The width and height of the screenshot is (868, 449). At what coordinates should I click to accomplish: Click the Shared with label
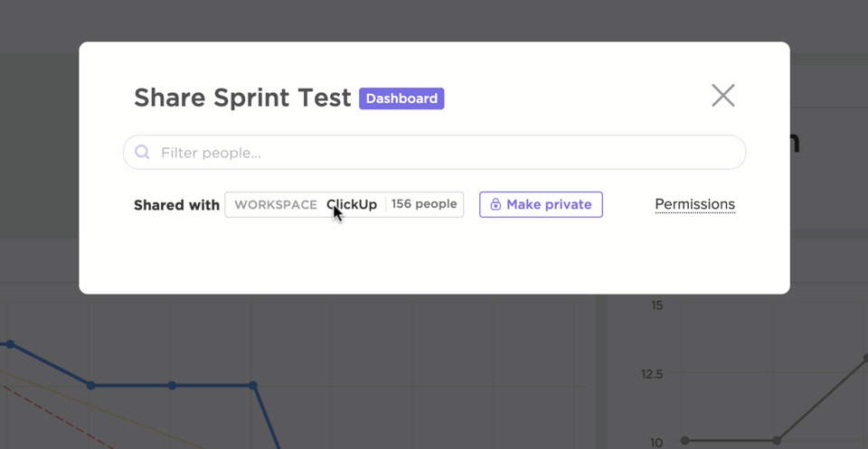coord(176,205)
